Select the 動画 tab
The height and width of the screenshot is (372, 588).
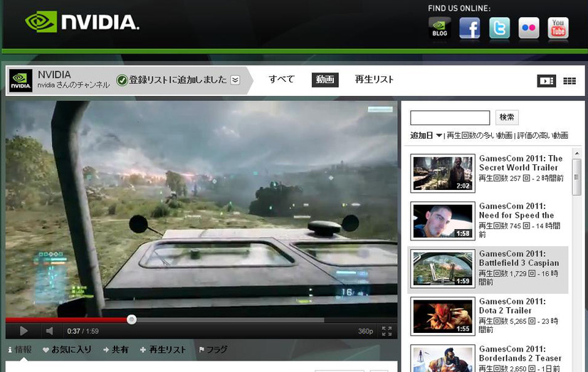click(x=325, y=80)
